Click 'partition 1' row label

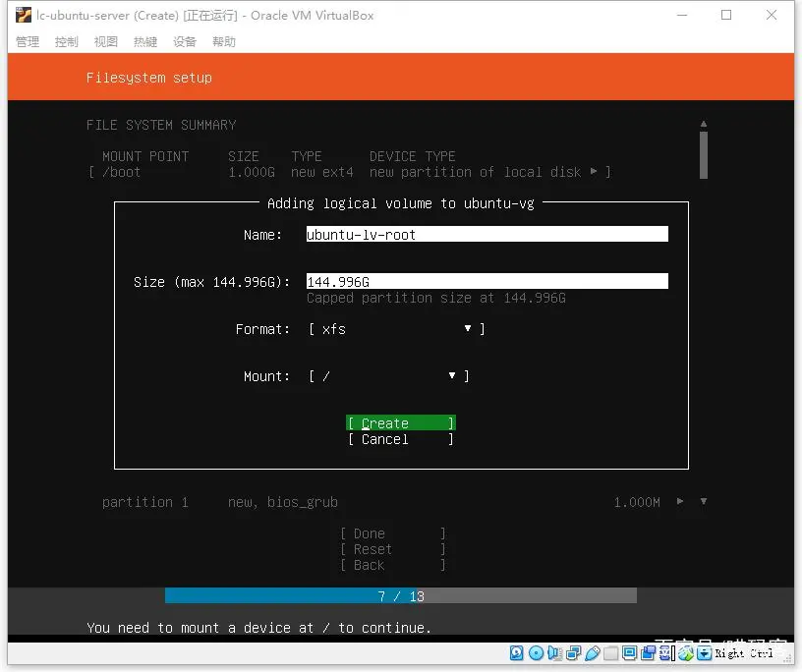145,502
